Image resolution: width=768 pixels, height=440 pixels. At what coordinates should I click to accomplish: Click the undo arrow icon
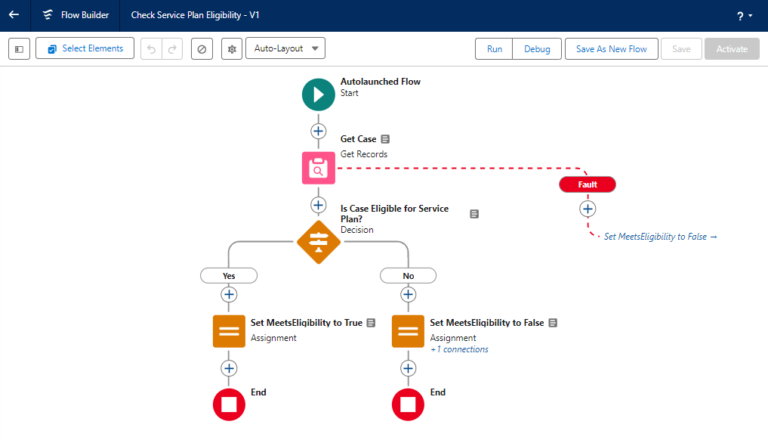tap(151, 49)
